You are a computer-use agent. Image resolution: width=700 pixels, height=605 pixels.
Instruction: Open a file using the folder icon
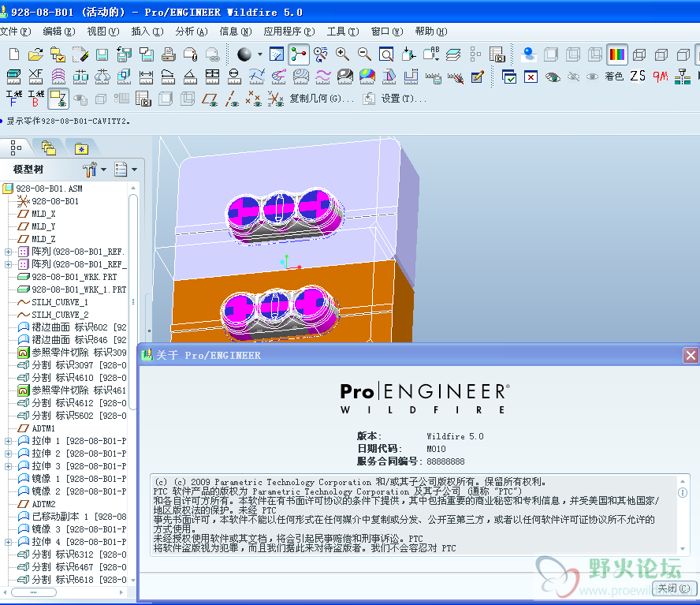(35, 54)
